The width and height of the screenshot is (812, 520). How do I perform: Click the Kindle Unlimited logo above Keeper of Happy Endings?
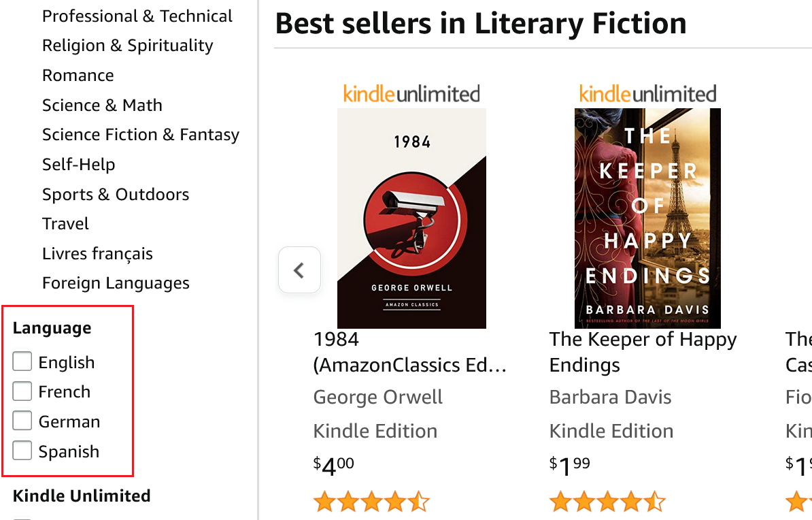pyautogui.click(x=648, y=95)
